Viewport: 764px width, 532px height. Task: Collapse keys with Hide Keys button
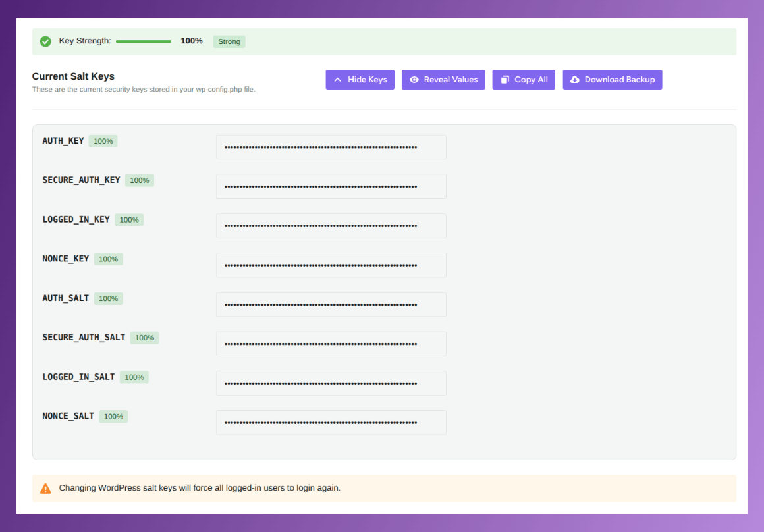(360, 80)
